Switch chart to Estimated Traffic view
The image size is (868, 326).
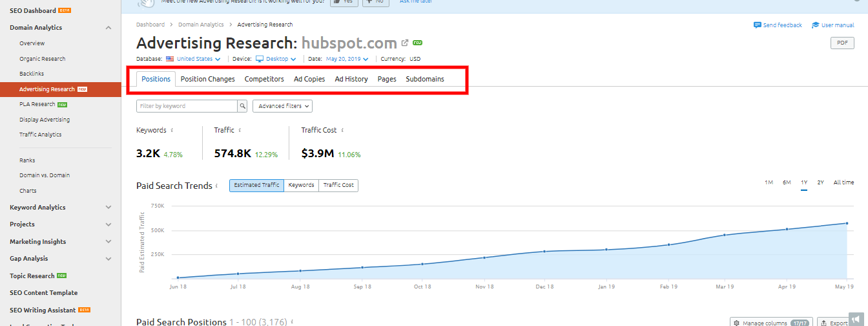point(256,186)
